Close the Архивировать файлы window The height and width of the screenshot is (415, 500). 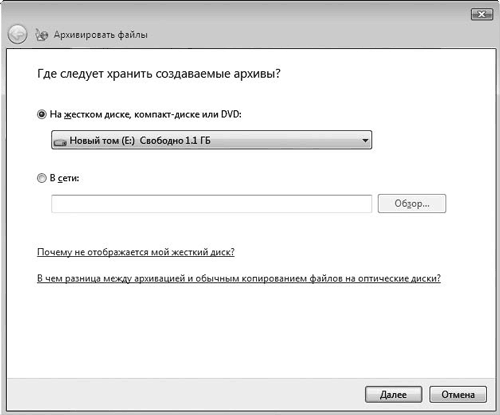[482, 14]
